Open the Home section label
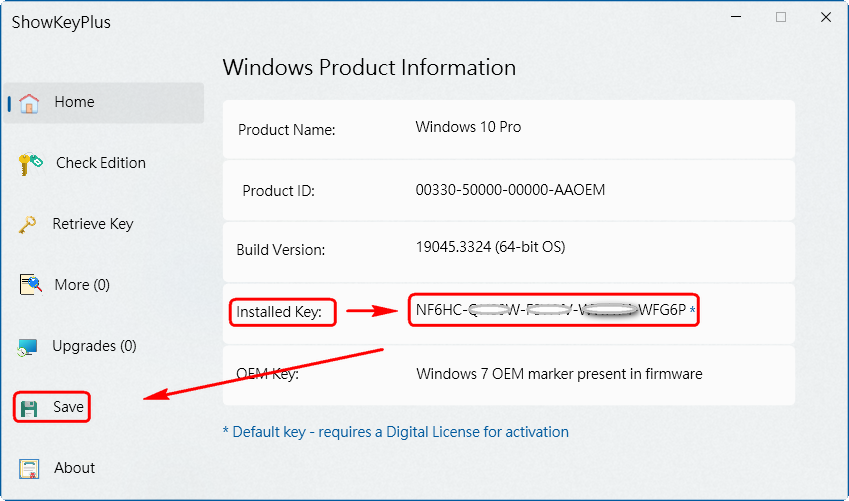 coord(74,102)
